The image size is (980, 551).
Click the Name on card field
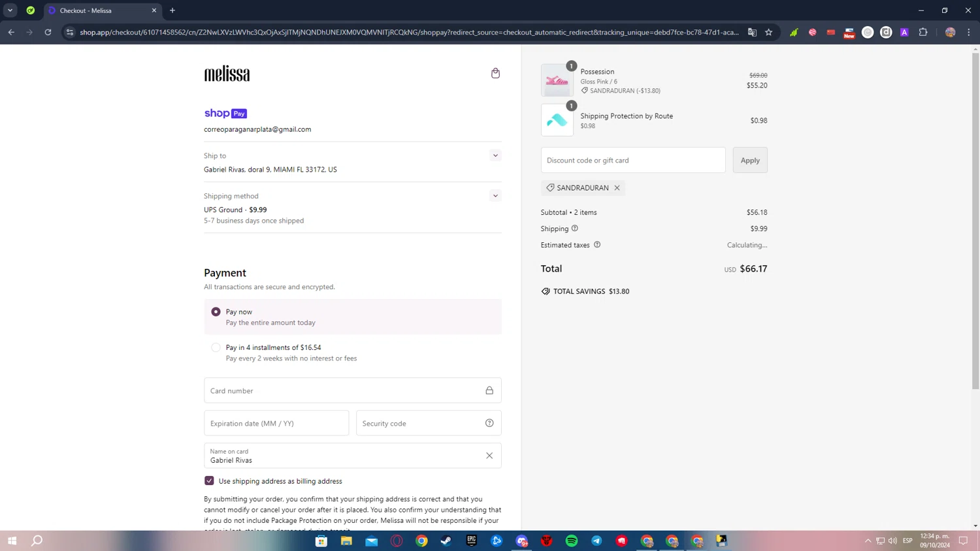pos(353,456)
